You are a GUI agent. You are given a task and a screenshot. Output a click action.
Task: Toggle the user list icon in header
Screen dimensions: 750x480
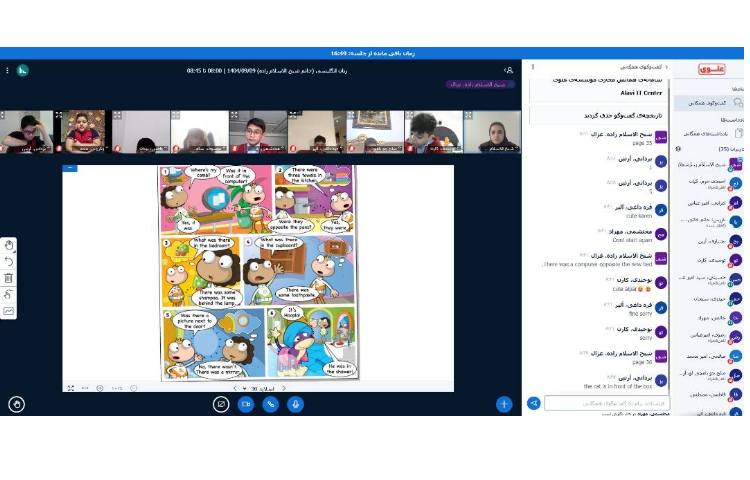pyautogui.click(x=509, y=71)
